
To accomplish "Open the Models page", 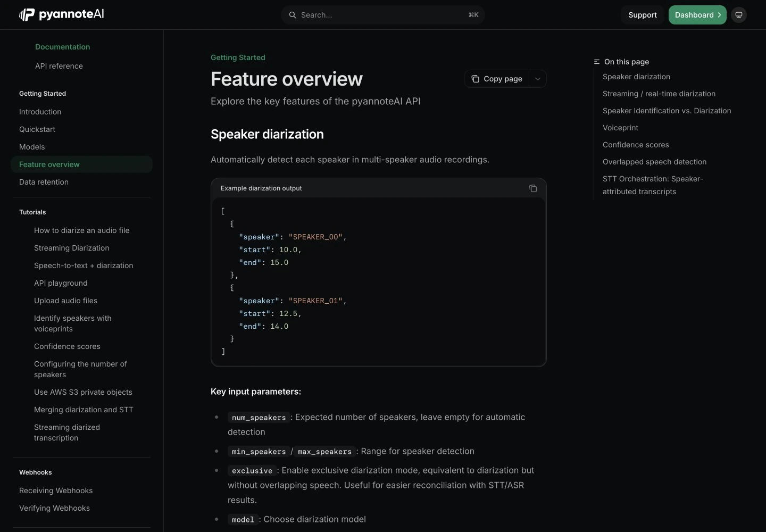I will point(32,147).
